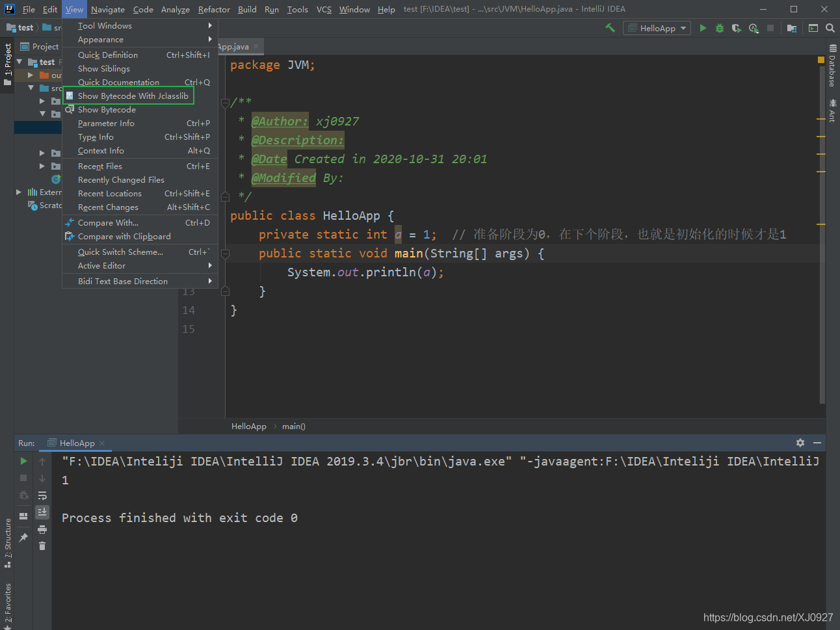Collapse the src folder node

click(x=31, y=88)
